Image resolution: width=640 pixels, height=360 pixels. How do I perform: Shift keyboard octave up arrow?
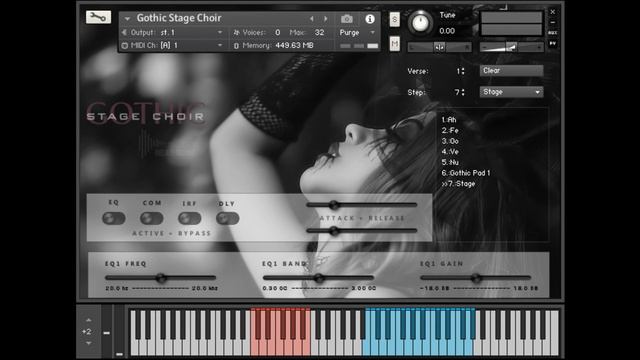tap(89, 320)
